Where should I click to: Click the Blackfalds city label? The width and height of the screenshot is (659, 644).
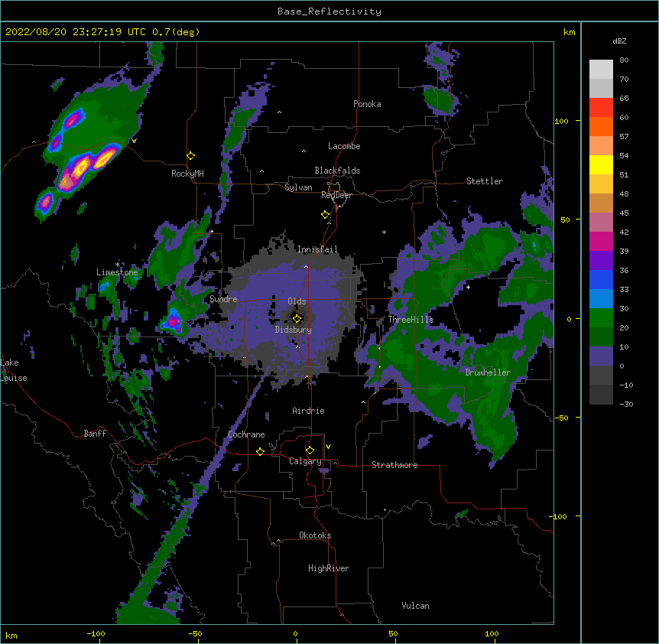[x=337, y=171]
